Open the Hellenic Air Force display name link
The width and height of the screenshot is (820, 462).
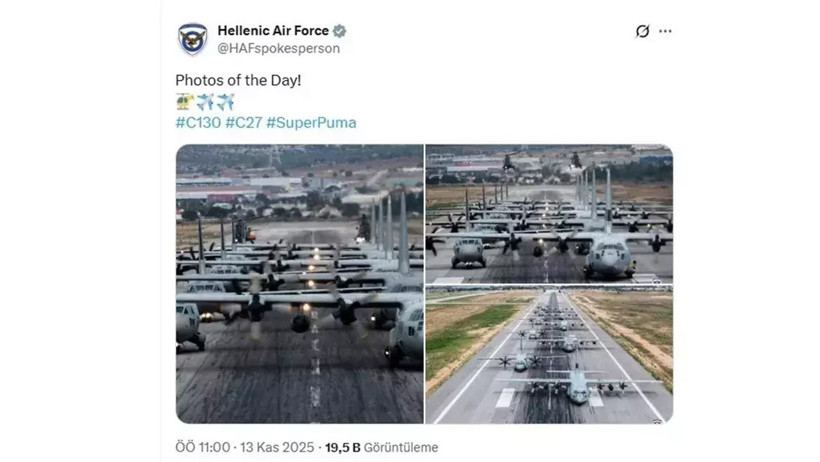click(x=273, y=31)
